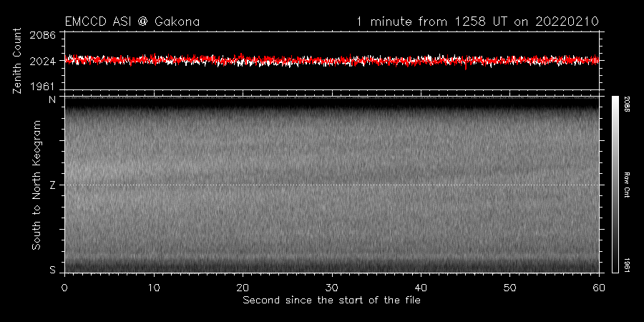This screenshot has height=322, width=644.
Task: Click the 'EMCCD ASI @ Gakona' title text
Action: coord(132,21)
